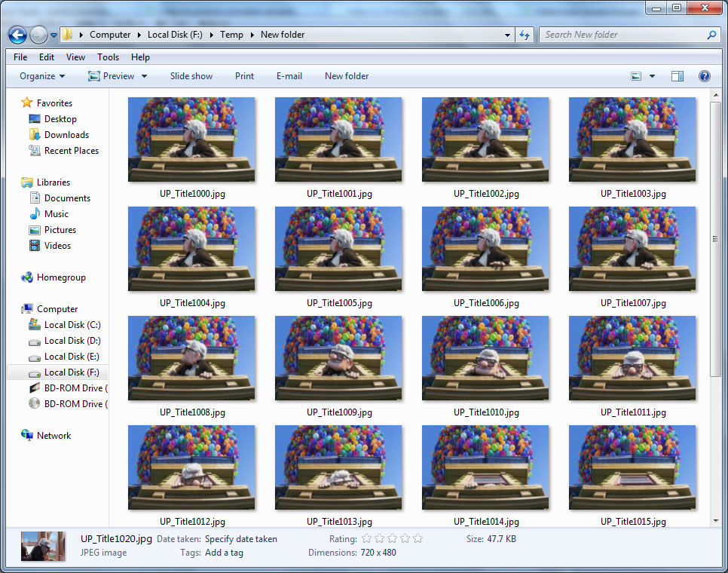Screen dimensions: 728x573
Task: Click Local Disk (F:) in the breadcrumb
Action: point(175,35)
